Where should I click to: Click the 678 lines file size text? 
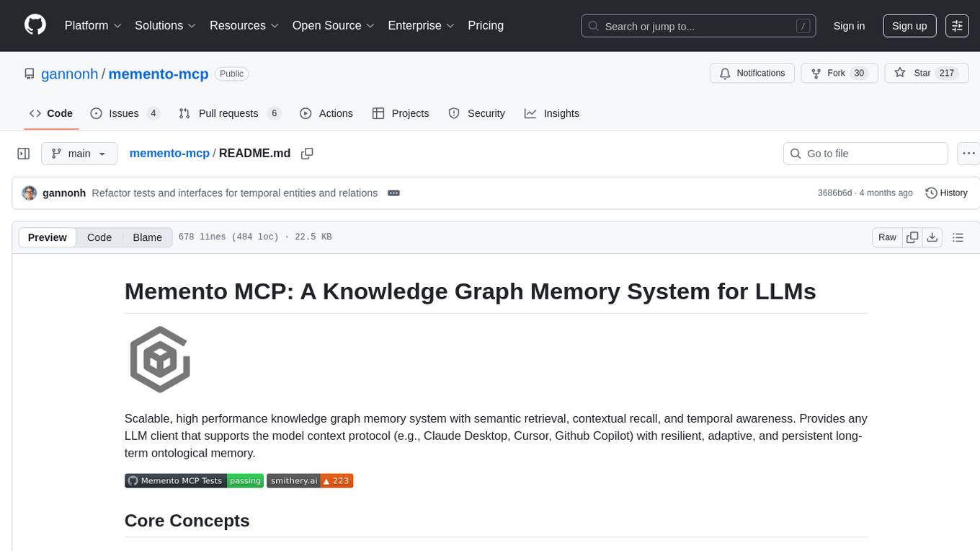coord(255,237)
